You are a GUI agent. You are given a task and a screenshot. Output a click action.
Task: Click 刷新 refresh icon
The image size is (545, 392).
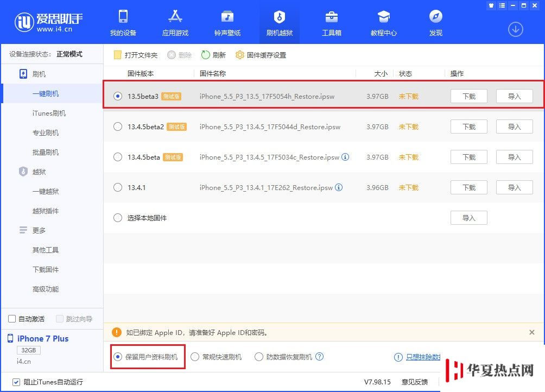click(x=205, y=55)
